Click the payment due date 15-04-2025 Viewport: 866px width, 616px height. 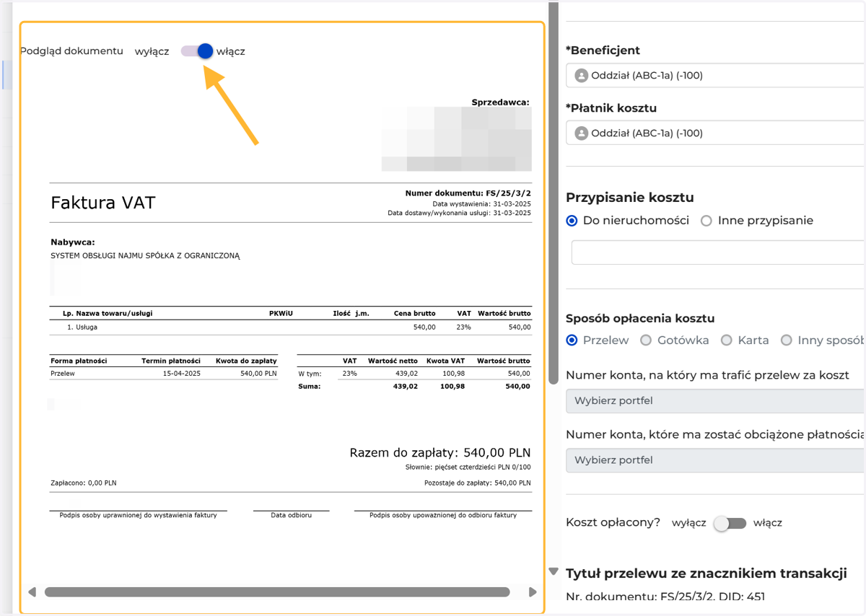[x=181, y=374]
